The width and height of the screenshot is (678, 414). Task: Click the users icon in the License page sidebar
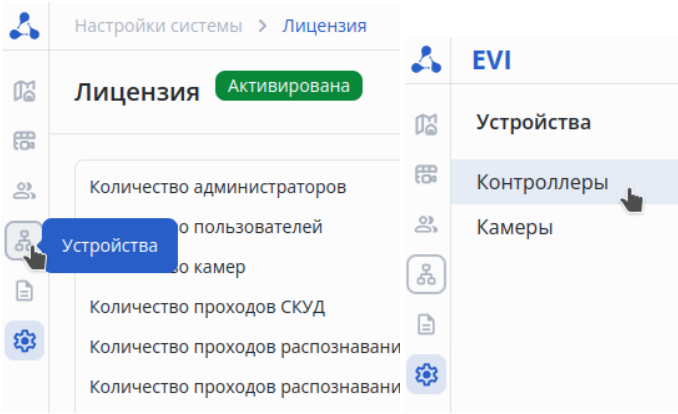click(x=24, y=190)
